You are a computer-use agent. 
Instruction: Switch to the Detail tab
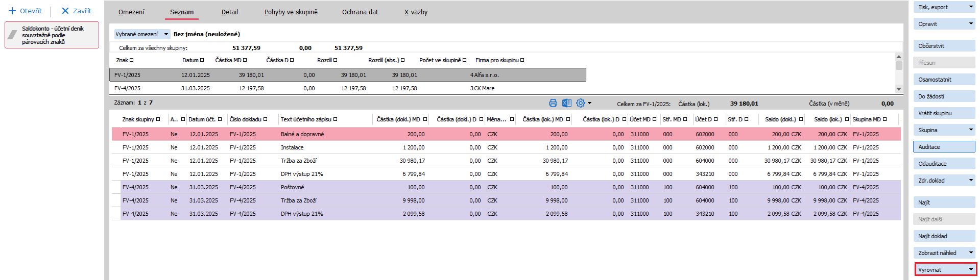click(x=229, y=12)
